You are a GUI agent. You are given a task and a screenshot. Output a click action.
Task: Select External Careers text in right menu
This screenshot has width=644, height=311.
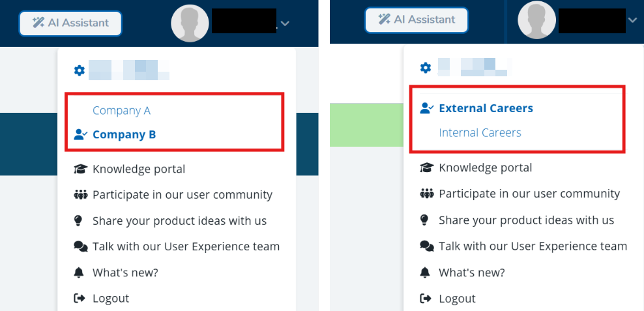tap(486, 108)
